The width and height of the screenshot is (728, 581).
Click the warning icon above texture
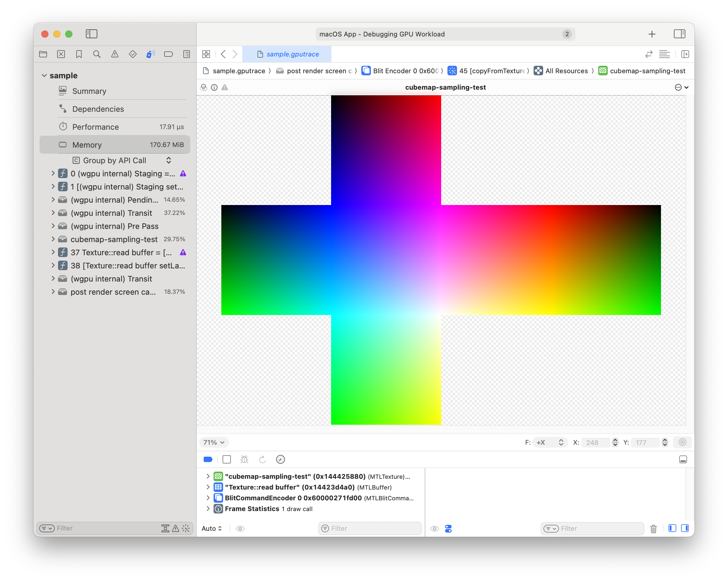coord(225,87)
